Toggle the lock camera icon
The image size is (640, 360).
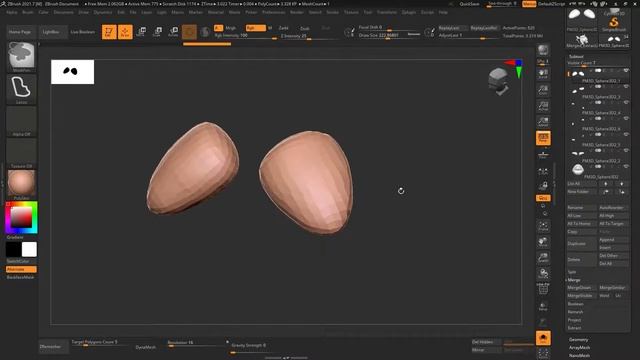tap(543, 186)
